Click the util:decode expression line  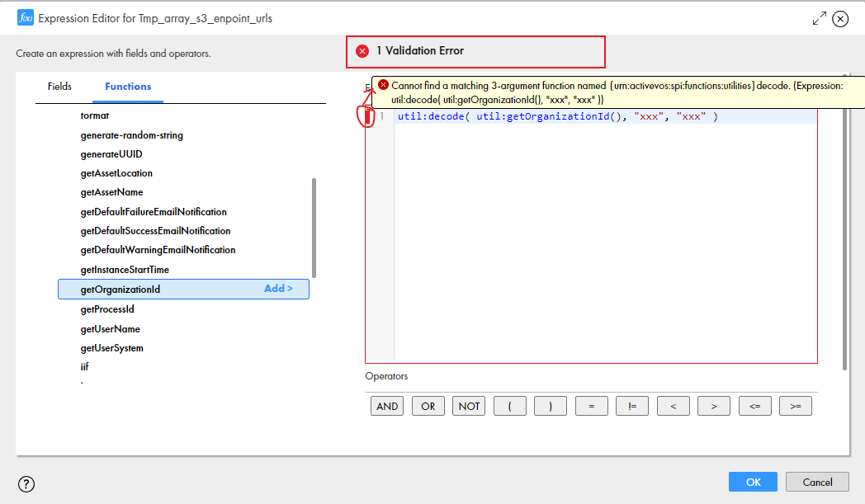click(557, 116)
